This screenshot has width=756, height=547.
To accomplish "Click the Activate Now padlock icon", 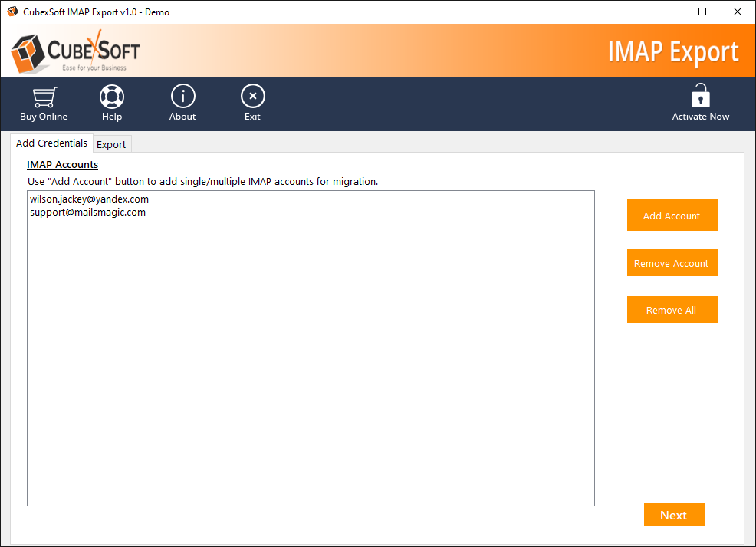I will 700,95.
